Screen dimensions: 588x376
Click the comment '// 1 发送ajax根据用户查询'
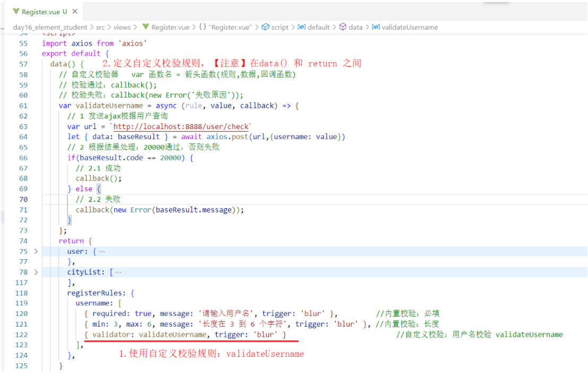(117, 116)
